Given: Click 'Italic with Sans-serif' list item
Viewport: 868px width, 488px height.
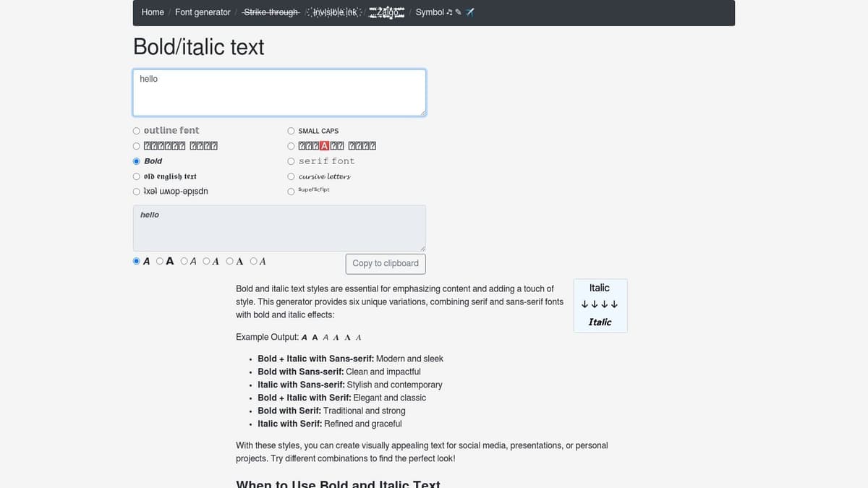Looking at the screenshot, I should [349, 385].
